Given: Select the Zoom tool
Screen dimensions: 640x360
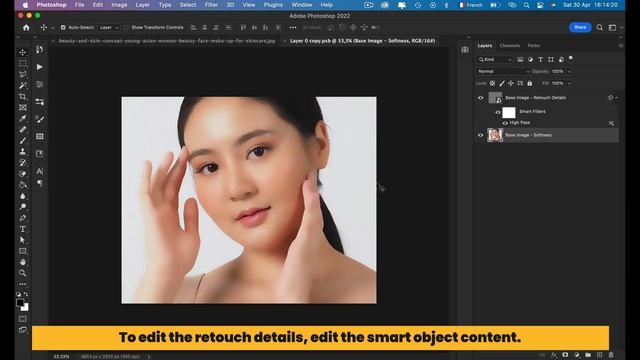Looking at the screenshot, I should coord(23,273).
